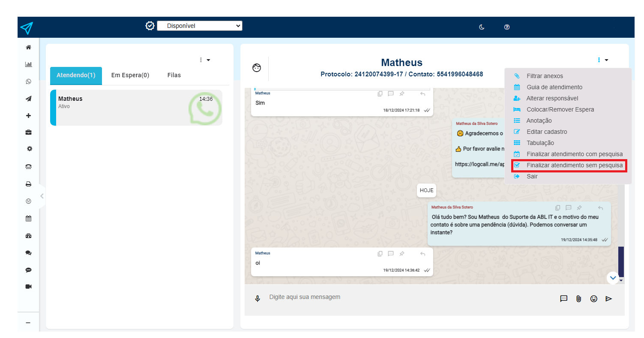This screenshot has width=644, height=338.
Task: Click the logcall.me link in message
Action: pyautogui.click(x=480, y=164)
